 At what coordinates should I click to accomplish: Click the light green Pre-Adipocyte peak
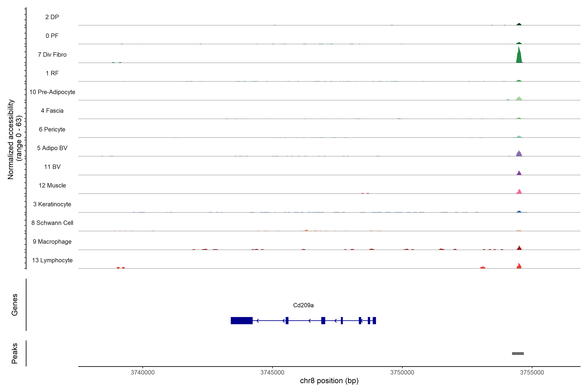[x=519, y=98]
